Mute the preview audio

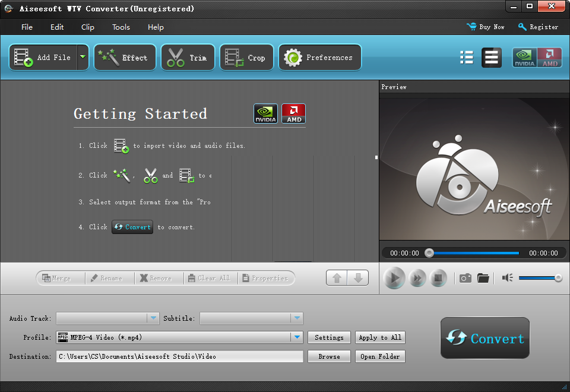509,277
